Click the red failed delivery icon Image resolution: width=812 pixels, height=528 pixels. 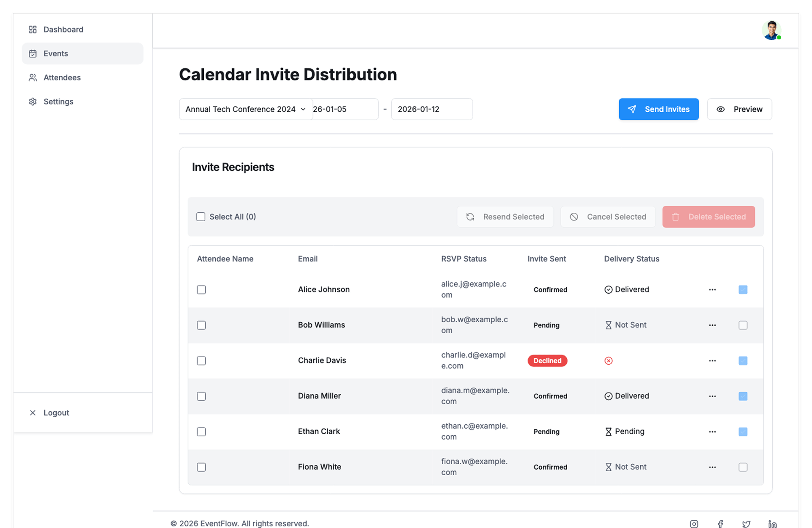click(608, 361)
